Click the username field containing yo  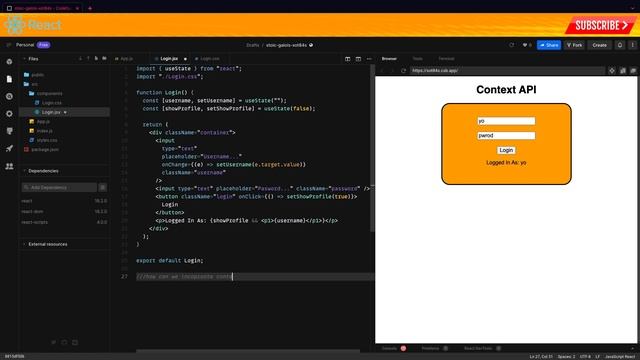point(506,121)
